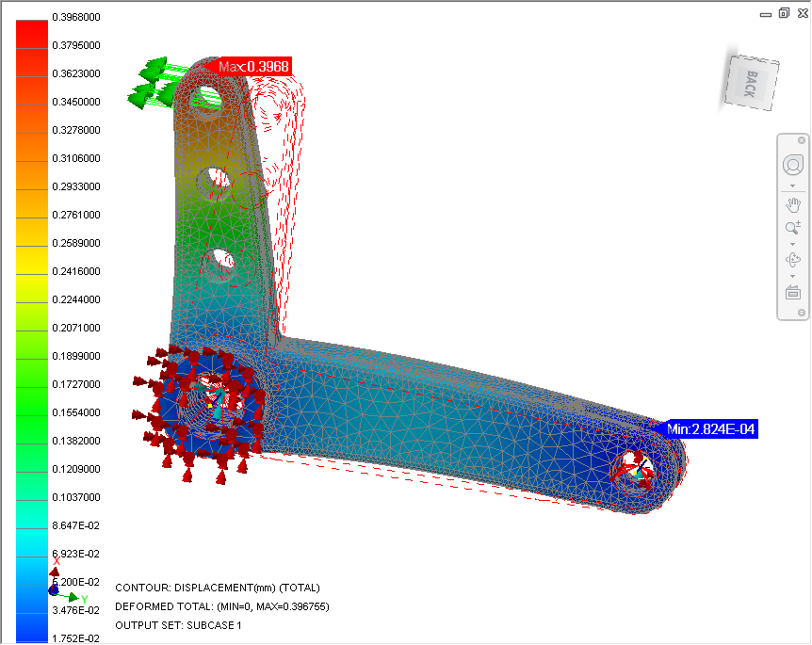Click the XYZ coordinate triad indicator
The height and width of the screenshot is (645, 812).
point(67,580)
